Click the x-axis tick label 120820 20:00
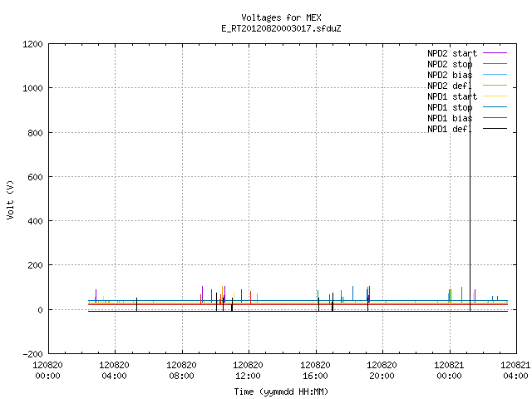This screenshot has height=399, width=532. [x=382, y=371]
